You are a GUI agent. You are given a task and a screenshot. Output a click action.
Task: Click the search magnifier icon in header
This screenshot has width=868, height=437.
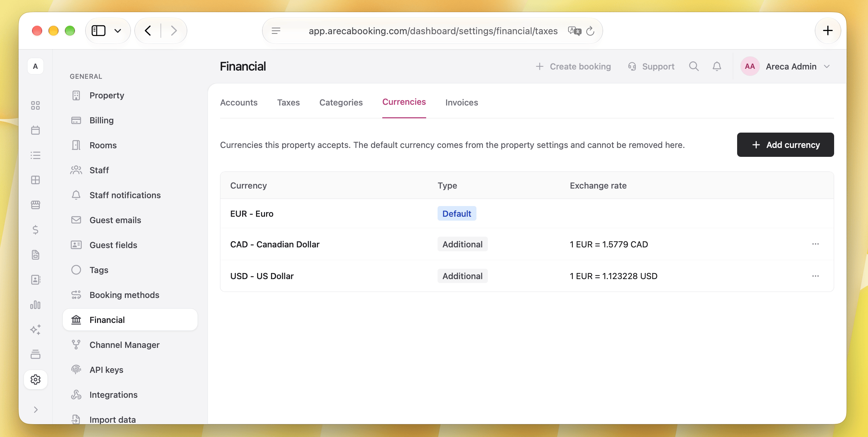(694, 66)
